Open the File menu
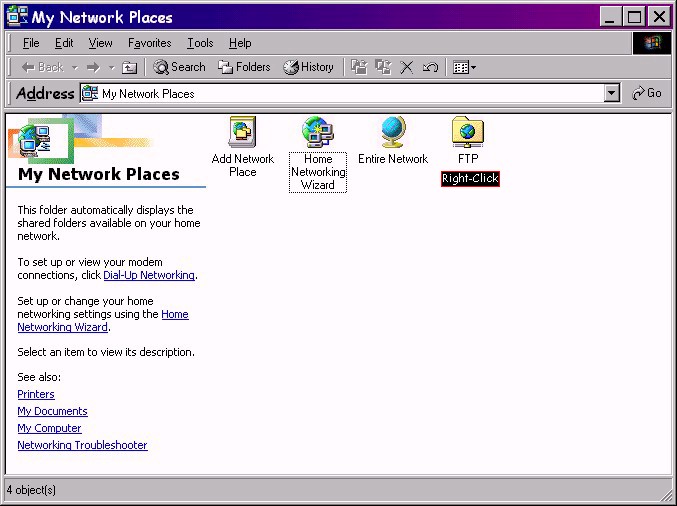The width and height of the screenshot is (677, 506). (x=31, y=43)
